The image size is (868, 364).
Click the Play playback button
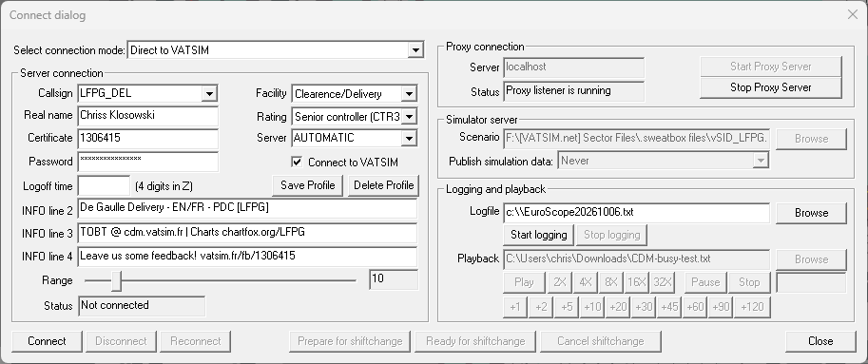click(524, 282)
